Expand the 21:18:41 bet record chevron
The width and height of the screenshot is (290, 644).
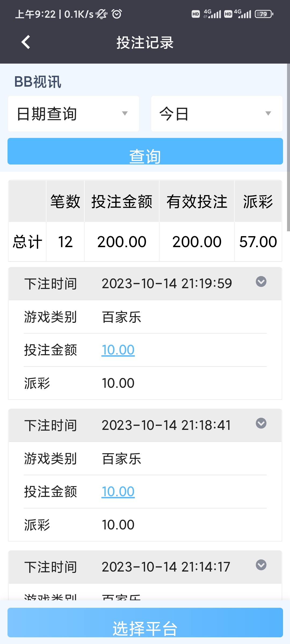[261, 423]
